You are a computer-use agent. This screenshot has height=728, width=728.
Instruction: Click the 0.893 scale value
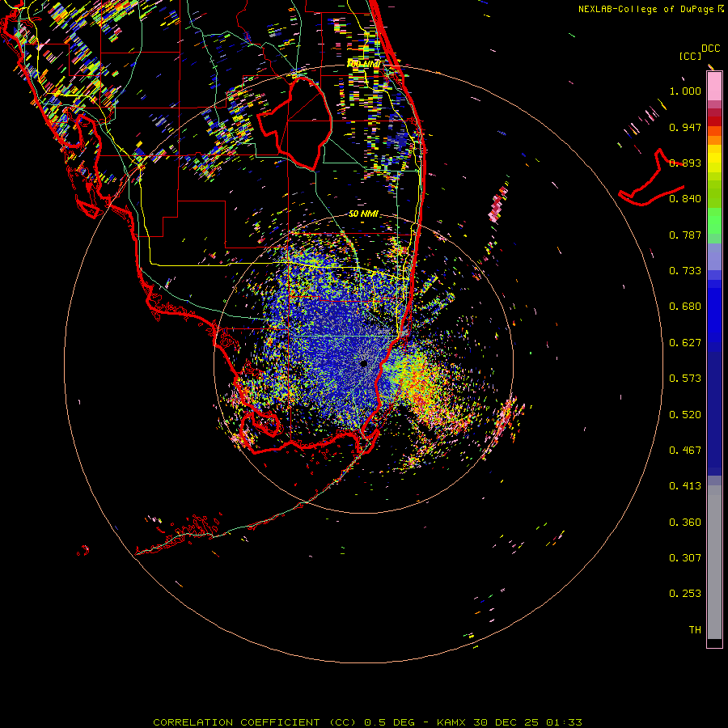pos(685,163)
